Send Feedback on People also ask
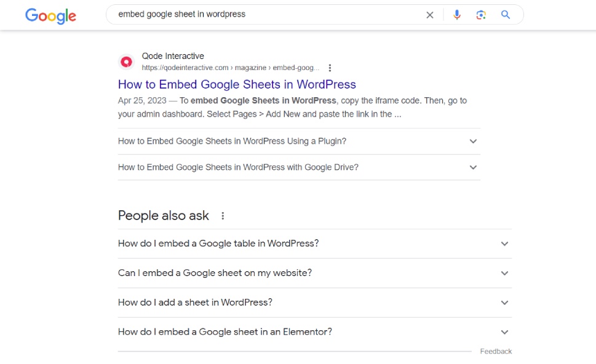The width and height of the screenshot is (596, 364). point(495,351)
